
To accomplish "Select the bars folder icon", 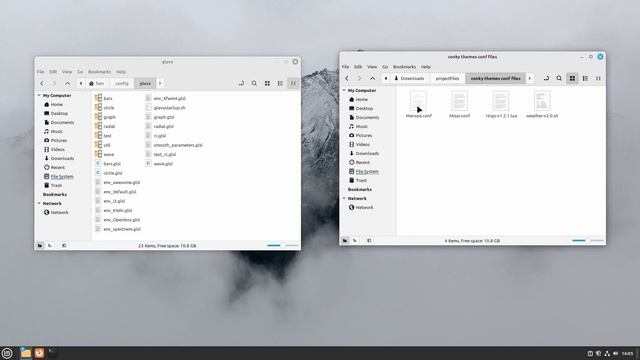I will click(98, 98).
